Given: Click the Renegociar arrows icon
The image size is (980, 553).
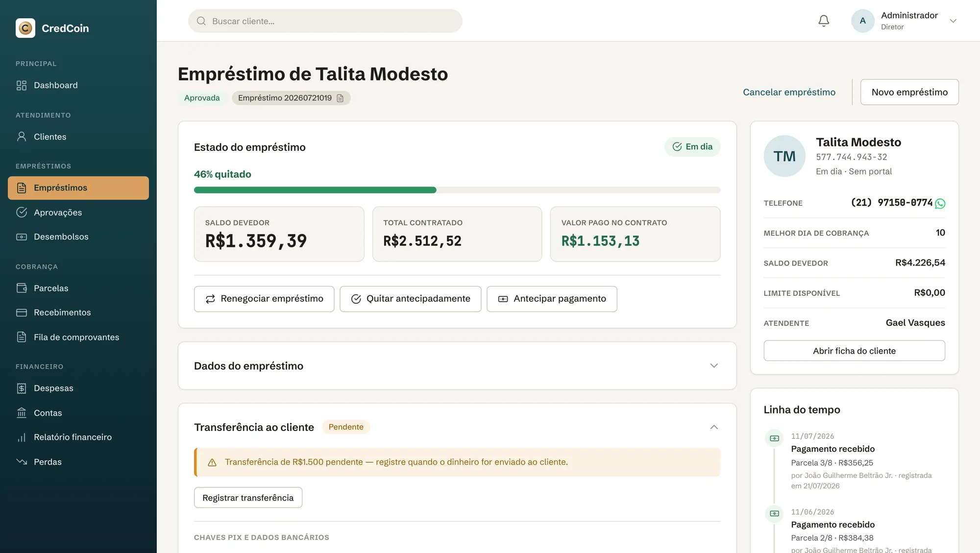Looking at the screenshot, I should tap(210, 299).
